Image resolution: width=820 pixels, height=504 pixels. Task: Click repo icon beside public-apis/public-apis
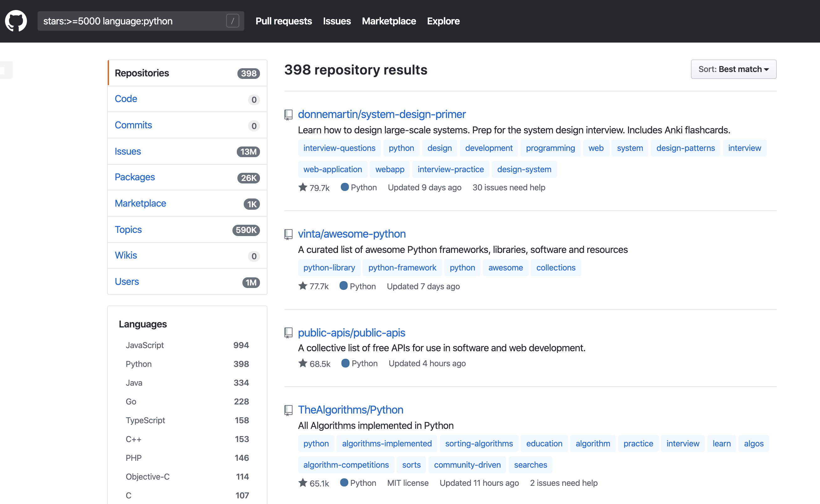tap(288, 333)
